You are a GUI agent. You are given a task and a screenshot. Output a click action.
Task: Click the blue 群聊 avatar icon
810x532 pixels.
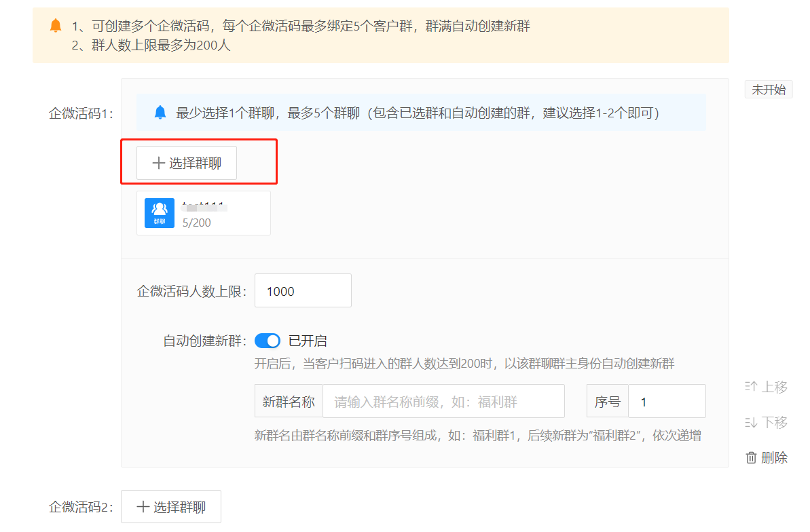click(159, 213)
